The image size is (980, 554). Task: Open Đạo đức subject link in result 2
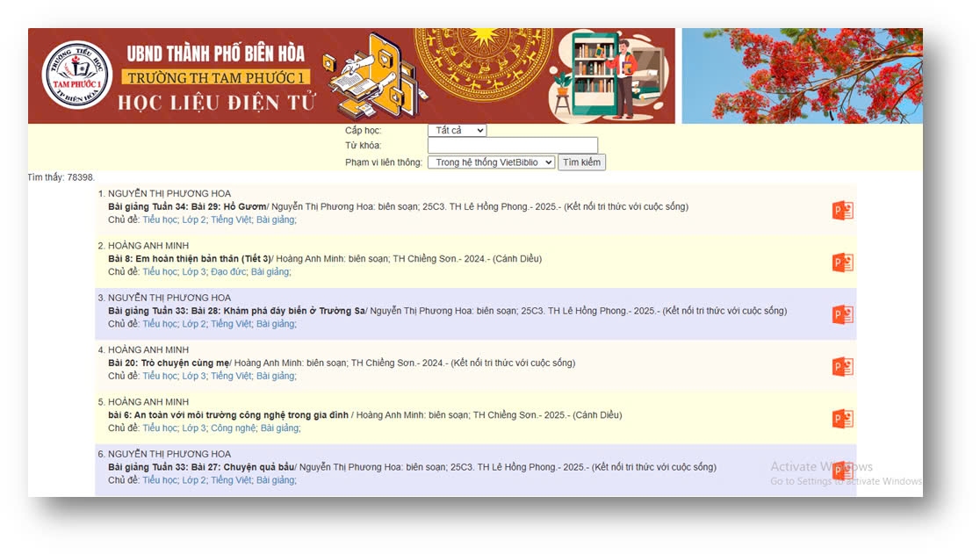(228, 271)
